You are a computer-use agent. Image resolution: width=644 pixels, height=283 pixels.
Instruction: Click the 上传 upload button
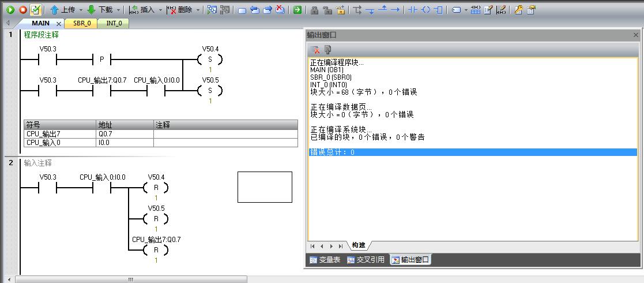pyautogui.click(x=62, y=10)
